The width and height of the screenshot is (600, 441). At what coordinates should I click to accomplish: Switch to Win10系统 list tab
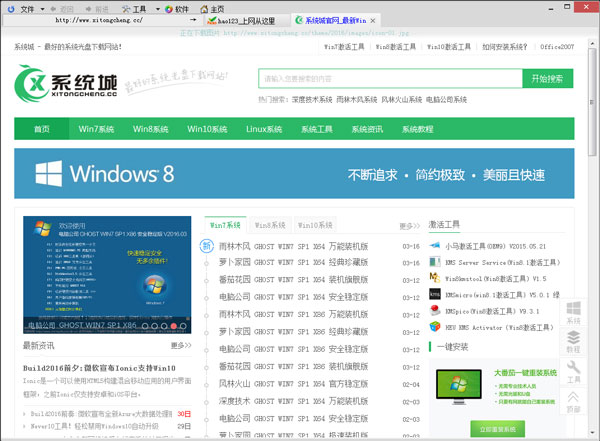(x=315, y=225)
